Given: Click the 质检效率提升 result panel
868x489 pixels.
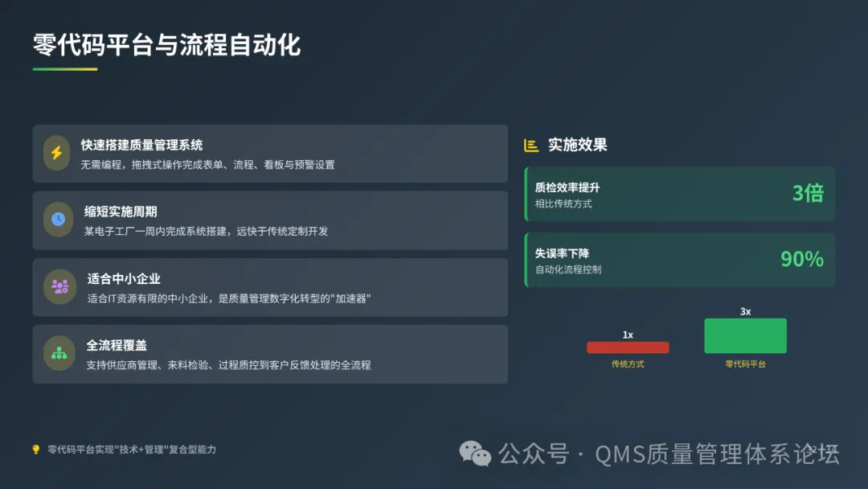Looking at the screenshot, I should click(680, 194).
